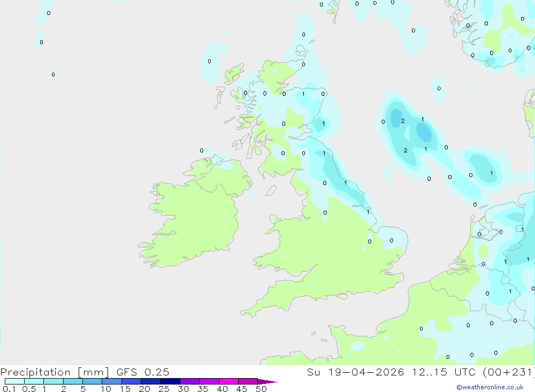Screen dimensions: 535x392
Task: Click the purple arrow tip of the legend
Action: [267, 382]
